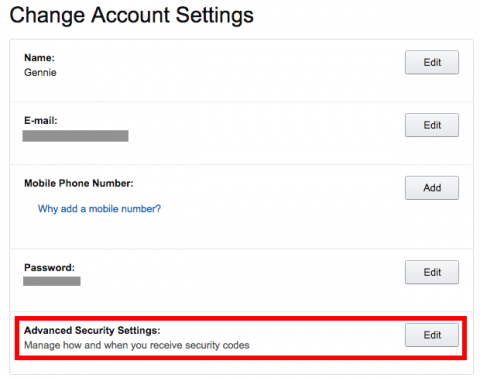This screenshot has height=378, width=480.
Task: Click the 'Mobile Phone Number:' label
Action: click(79, 183)
